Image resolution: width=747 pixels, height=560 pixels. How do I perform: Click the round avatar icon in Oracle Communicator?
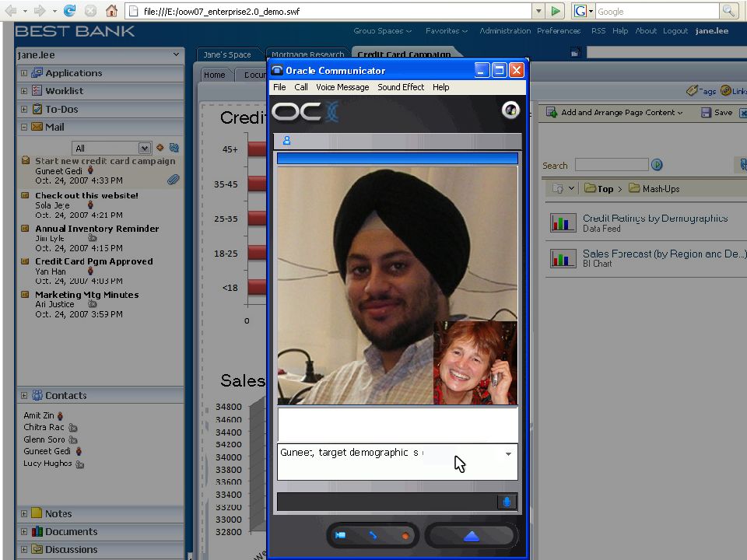(510, 110)
